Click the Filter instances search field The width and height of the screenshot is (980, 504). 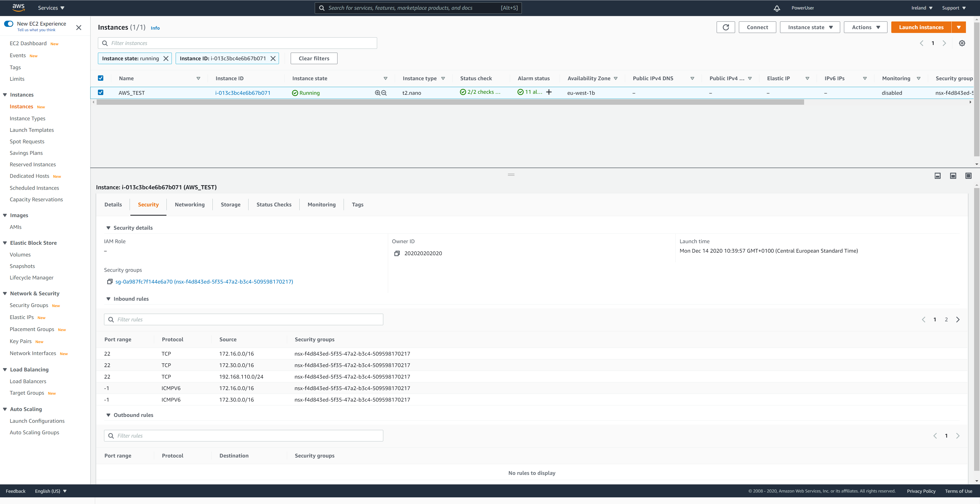point(237,43)
